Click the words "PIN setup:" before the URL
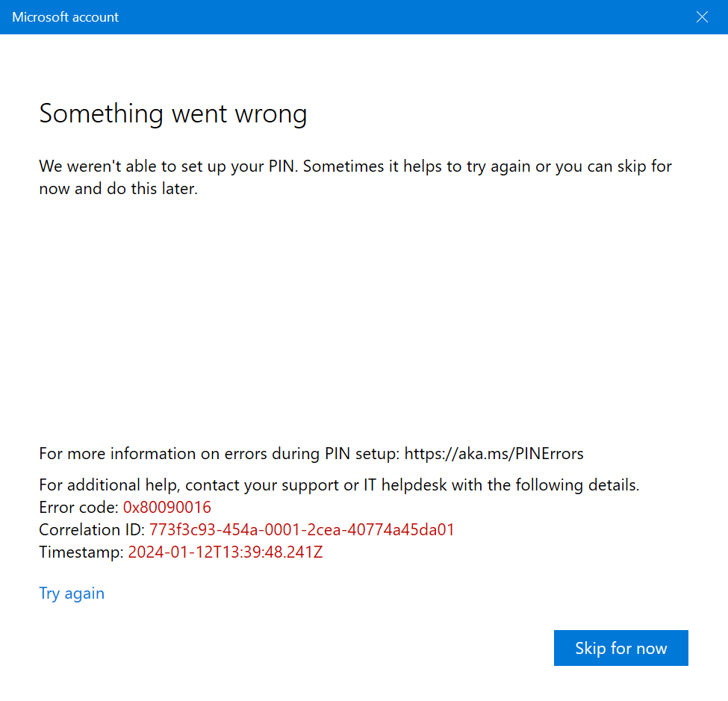The height and width of the screenshot is (701, 728). click(362, 454)
